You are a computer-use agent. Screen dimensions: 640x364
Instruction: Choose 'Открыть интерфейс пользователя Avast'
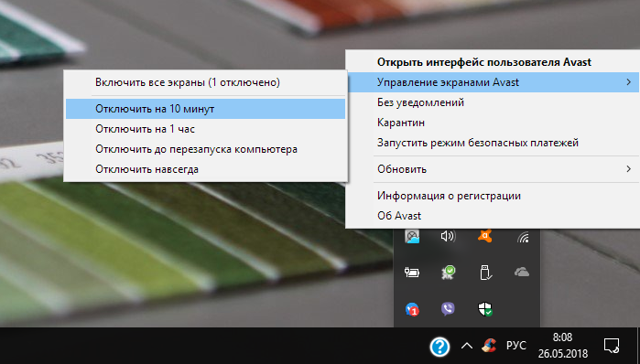point(484,62)
